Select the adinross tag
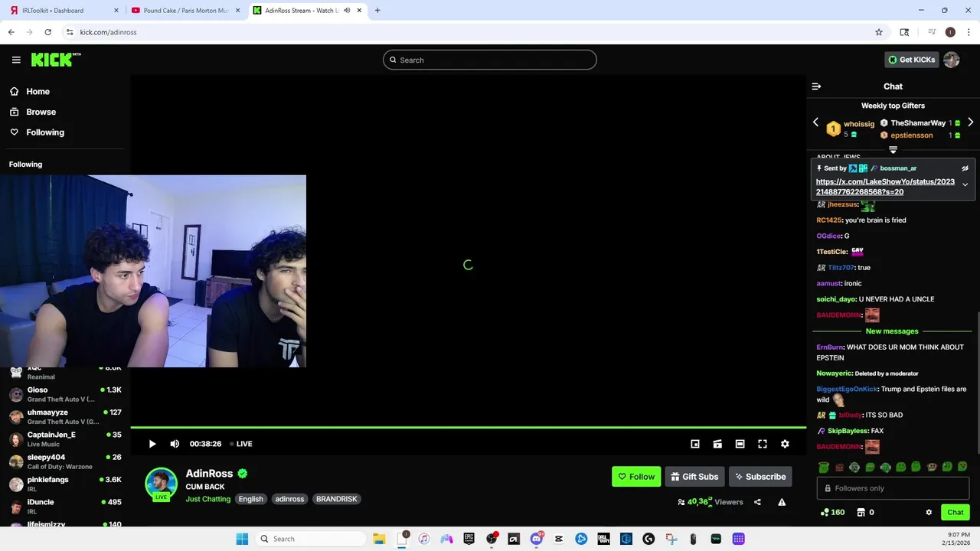980x551 pixels. [x=289, y=499]
